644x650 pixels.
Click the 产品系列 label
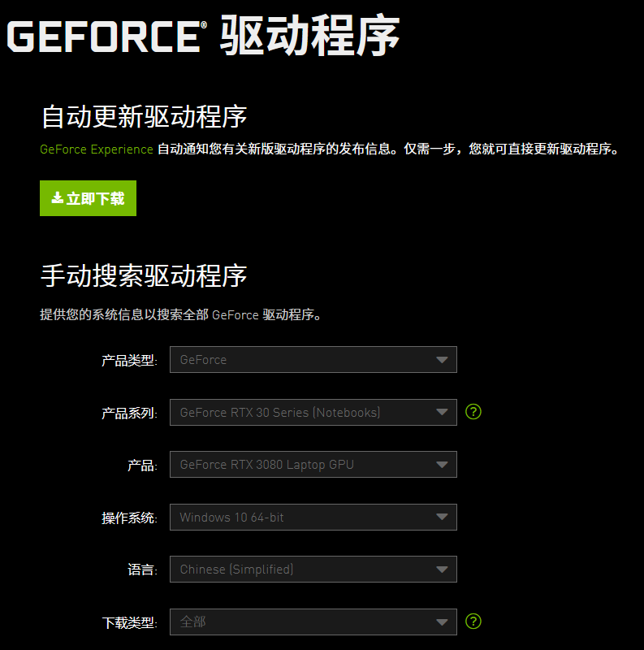click(x=129, y=413)
